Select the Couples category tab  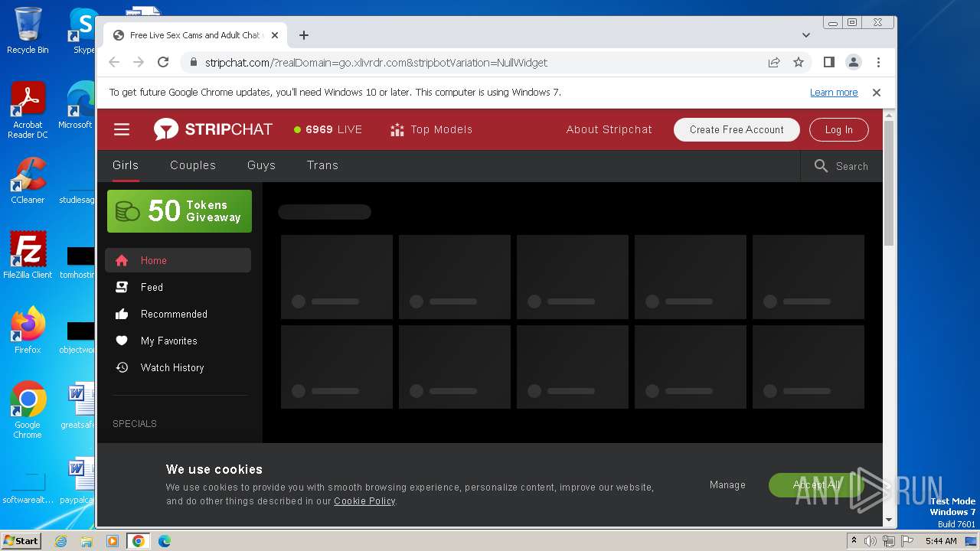193,165
